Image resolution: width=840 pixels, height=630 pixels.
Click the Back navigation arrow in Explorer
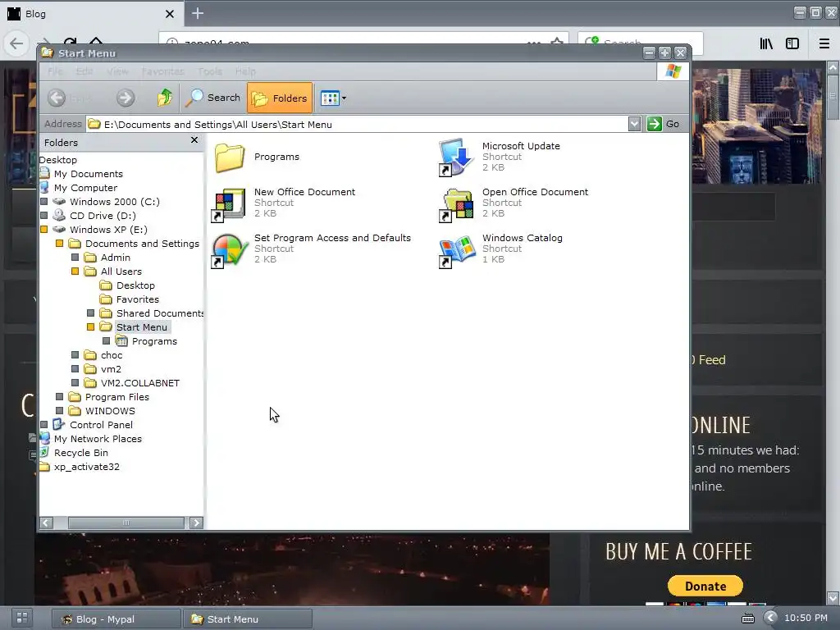(x=57, y=98)
